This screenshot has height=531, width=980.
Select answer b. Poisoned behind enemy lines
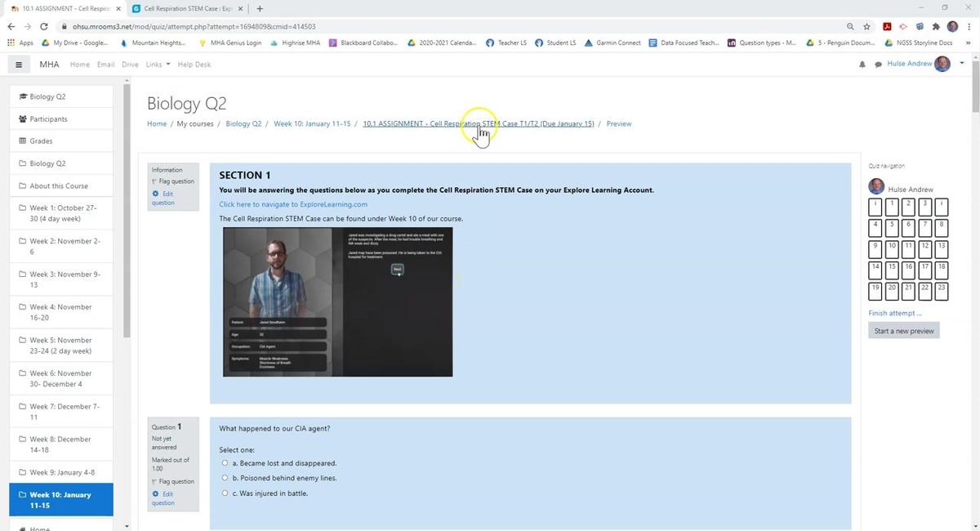point(226,478)
